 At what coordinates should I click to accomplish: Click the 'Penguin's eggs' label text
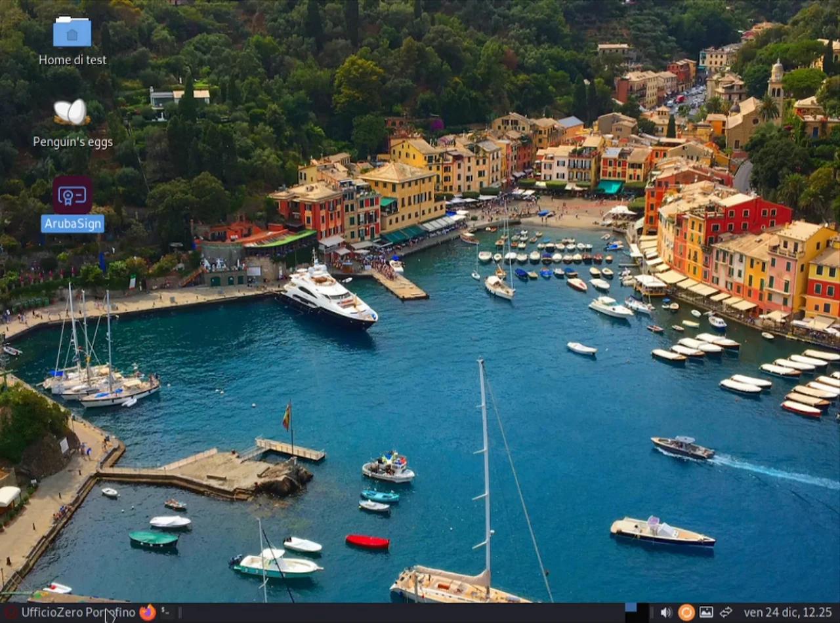click(73, 142)
